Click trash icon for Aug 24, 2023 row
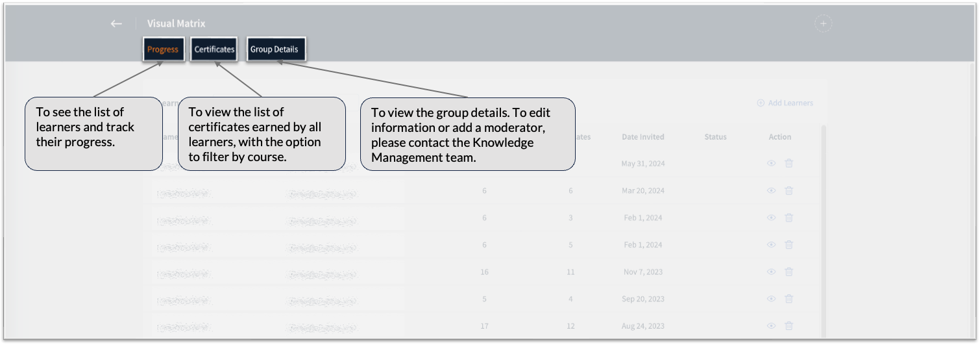Screen dimensions: 980x345 [789, 326]
